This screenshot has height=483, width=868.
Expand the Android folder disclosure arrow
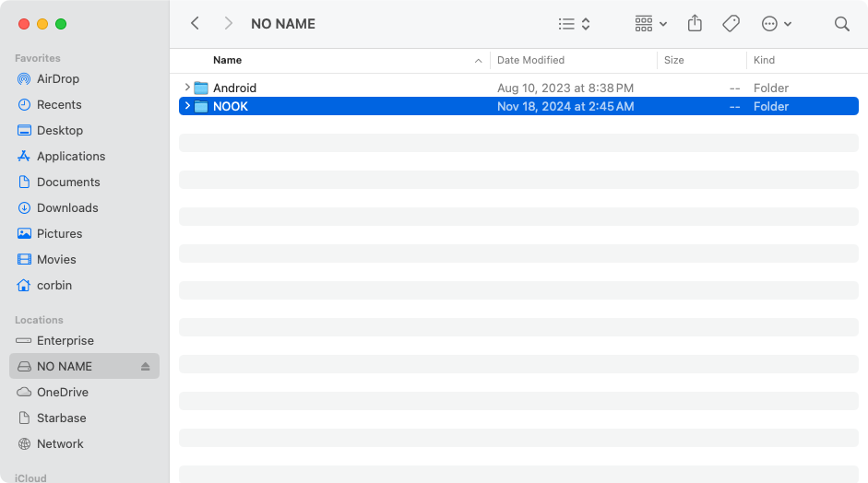[x=187, y=88]
